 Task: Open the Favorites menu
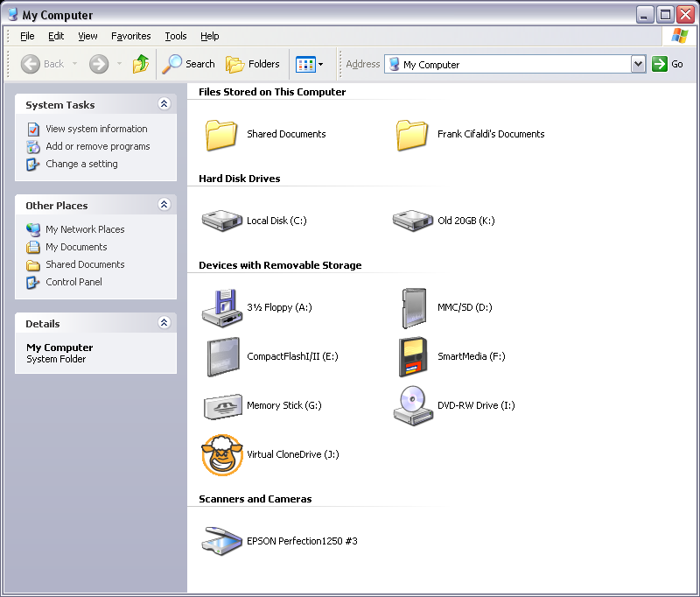131,36
